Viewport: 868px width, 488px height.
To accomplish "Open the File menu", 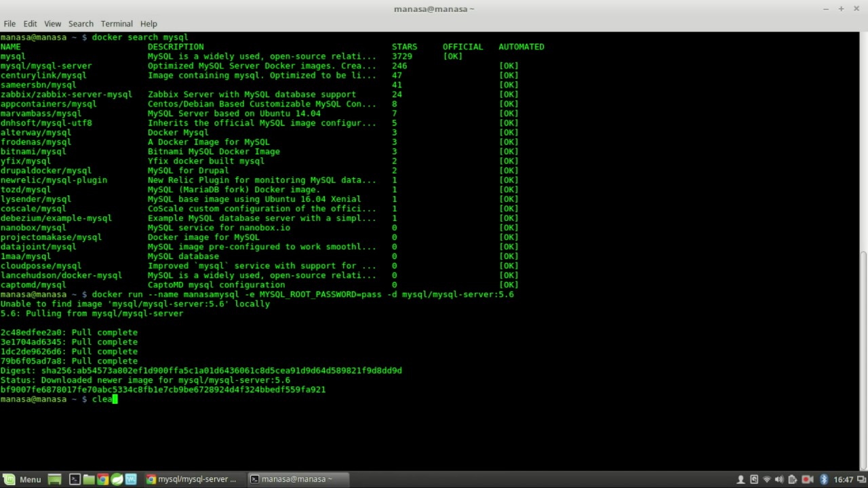I will pos(9,24).
